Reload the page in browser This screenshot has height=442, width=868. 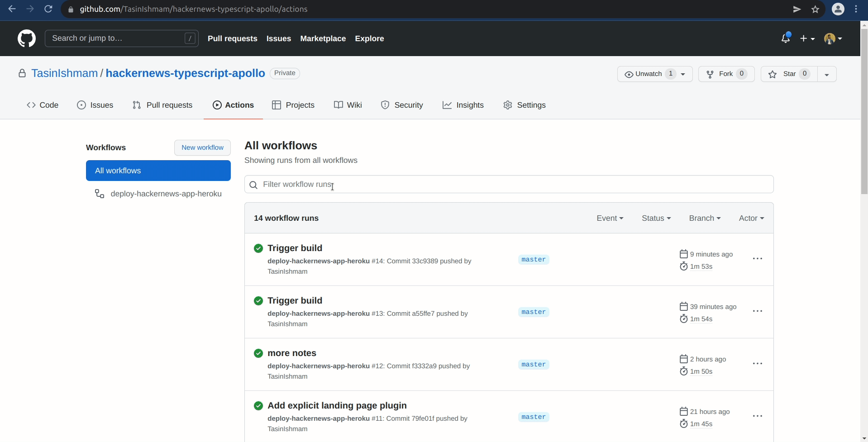[x=48, y=9]
